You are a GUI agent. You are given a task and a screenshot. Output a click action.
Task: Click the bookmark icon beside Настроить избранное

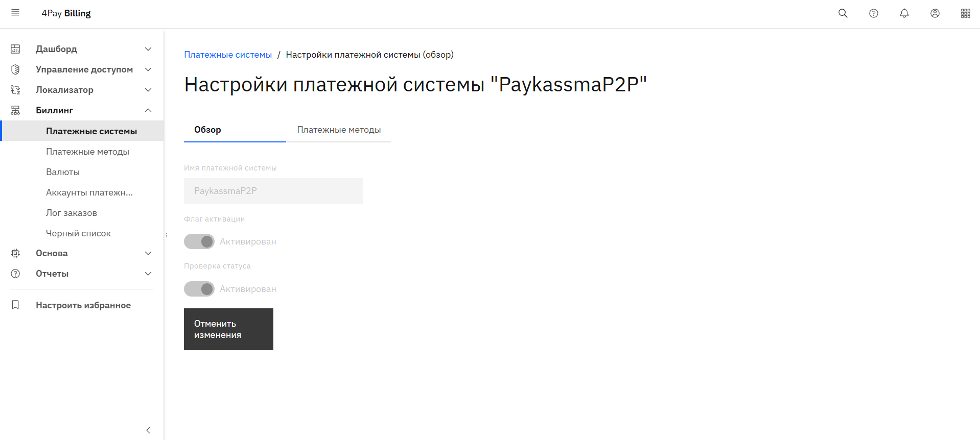point(15,305)
